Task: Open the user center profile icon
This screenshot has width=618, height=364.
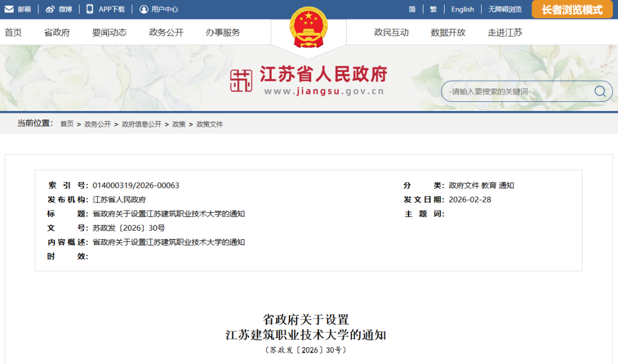Action: pyautogui.click(x=144, y=9)
